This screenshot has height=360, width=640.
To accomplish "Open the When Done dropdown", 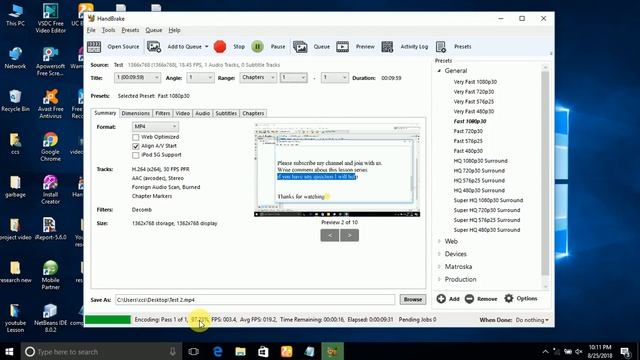I will click(x=532, y=320).
